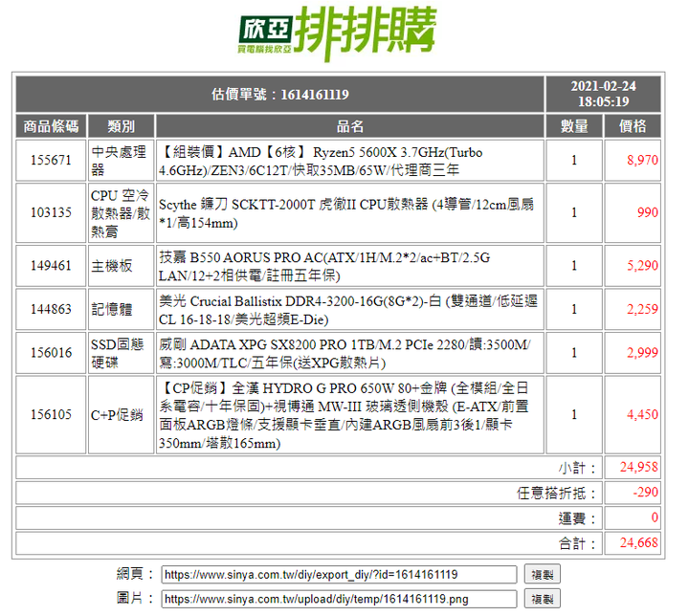Screen dimensions: 689x616
Task: Focus the 網頁 export_diy URL field
Action: (x=339, y=574)
